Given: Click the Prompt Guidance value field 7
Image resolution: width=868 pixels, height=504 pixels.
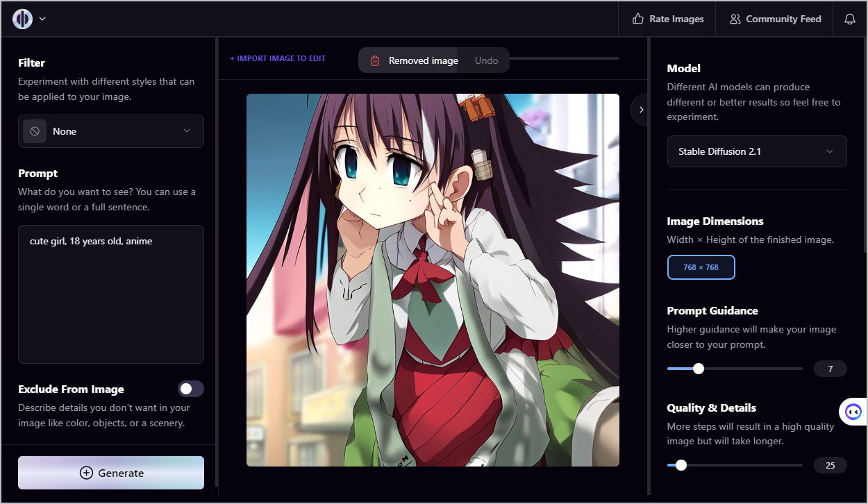Looking at the screenshot, I should [831, 369].
